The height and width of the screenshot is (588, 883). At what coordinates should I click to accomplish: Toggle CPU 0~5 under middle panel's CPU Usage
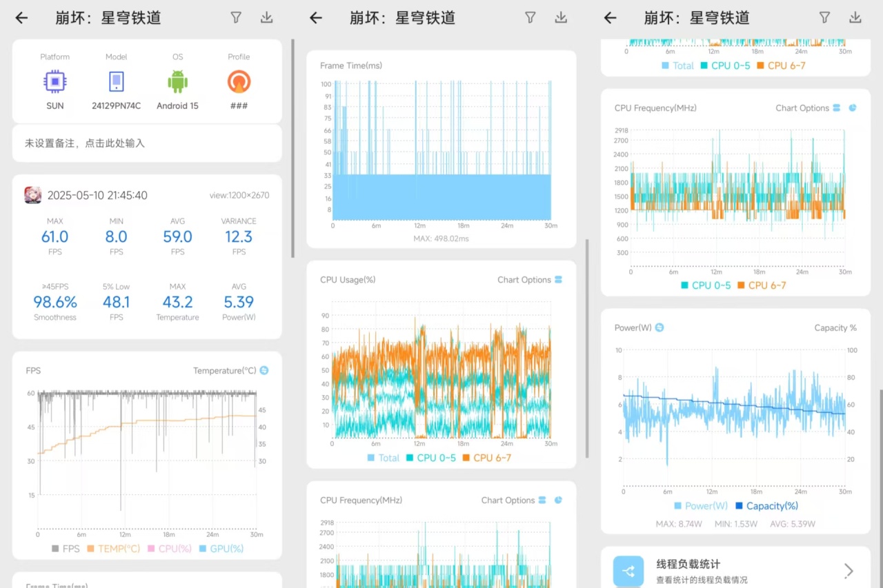click(431, 458)
